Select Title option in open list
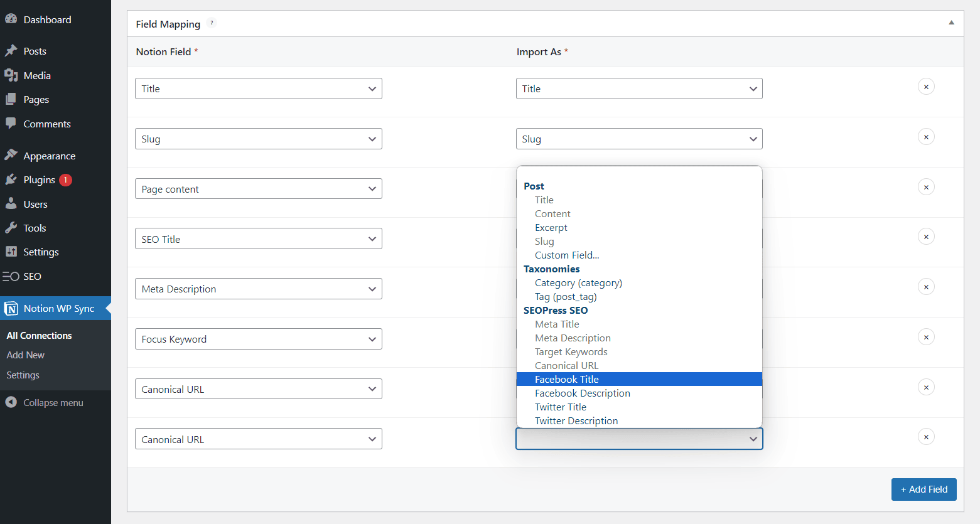Viewport: 980px width, 524px height. click(x=639, y=200)
